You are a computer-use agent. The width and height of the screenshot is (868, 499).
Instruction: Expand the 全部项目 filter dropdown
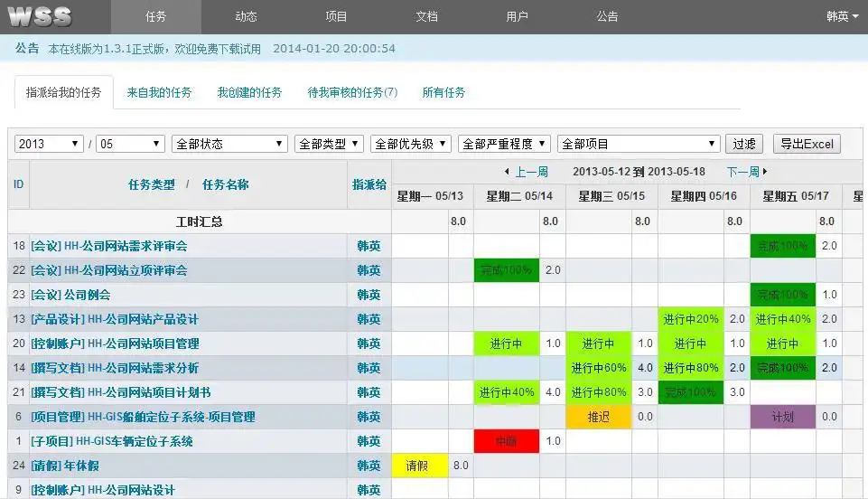tap(639, 144)
